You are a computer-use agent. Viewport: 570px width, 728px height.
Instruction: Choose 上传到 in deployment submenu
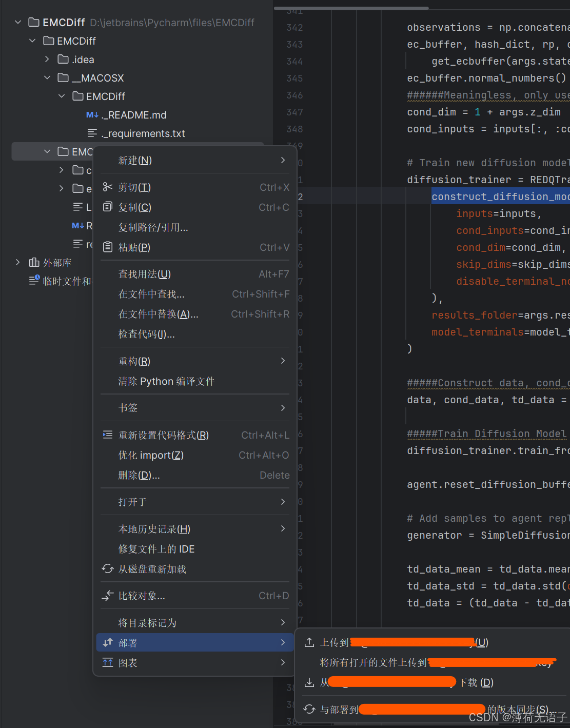(434, 642)
